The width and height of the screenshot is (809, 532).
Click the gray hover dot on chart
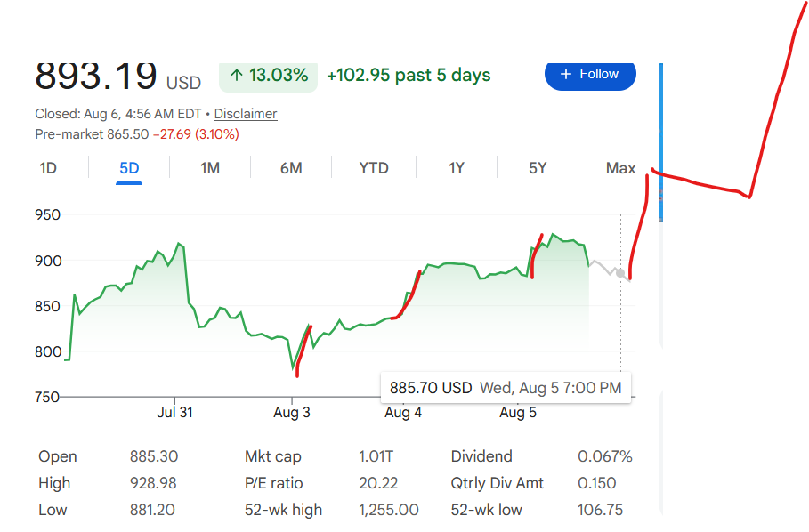620,273
